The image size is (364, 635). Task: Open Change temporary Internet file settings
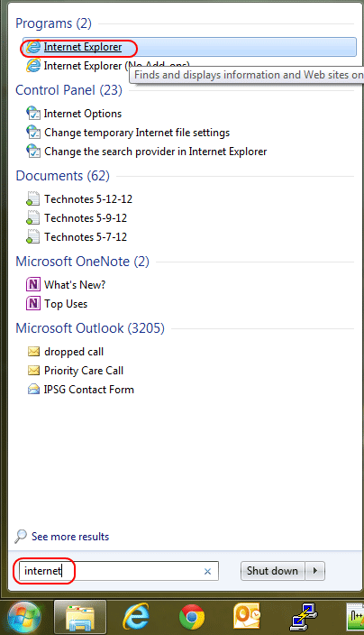(137, 133)
